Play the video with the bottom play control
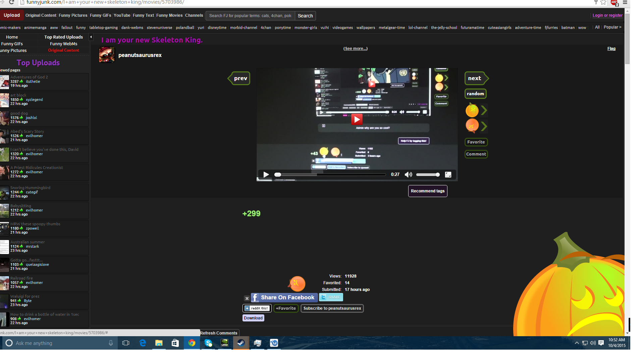The width and height of the screenshot is (644, 362). (266, 175)
